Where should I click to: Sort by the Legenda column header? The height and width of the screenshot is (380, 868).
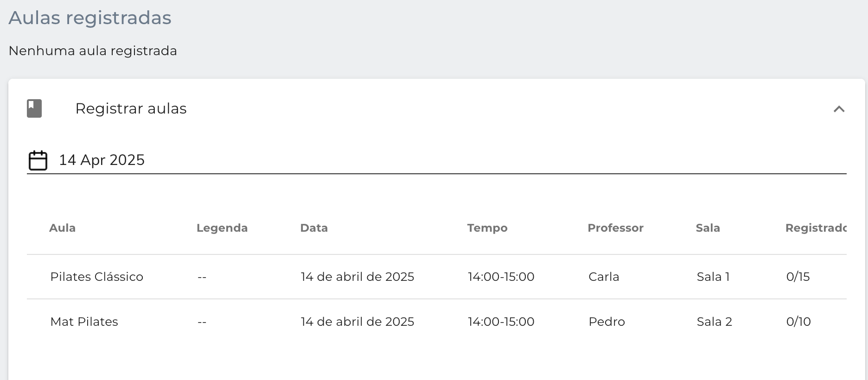click(222, 228)
